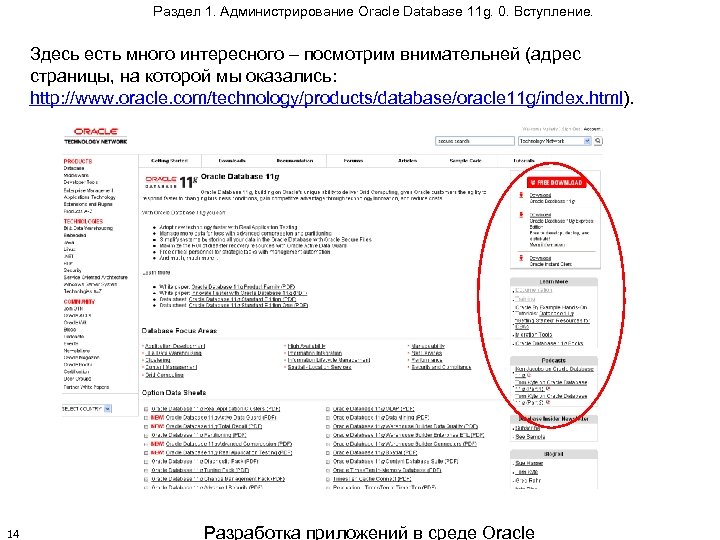
Task: Click Download link above Oracle Instant Client
Action: (x=540, y=258)
